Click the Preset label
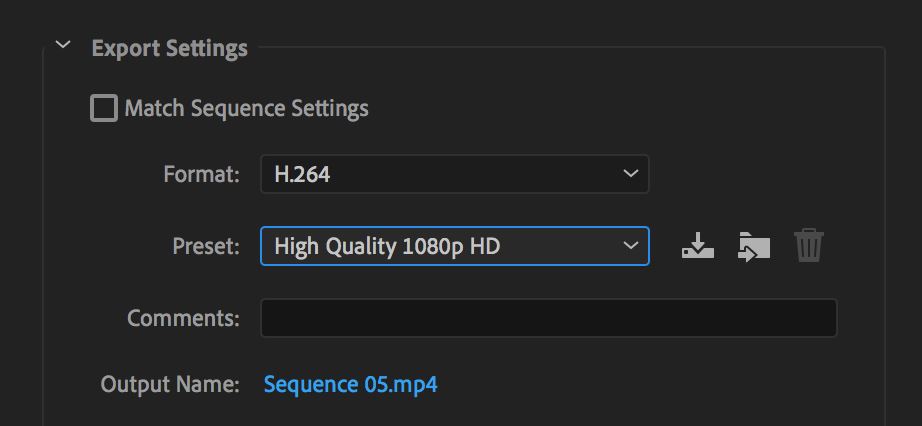This screenshot has width=922, height=426. tap(206, 246)
